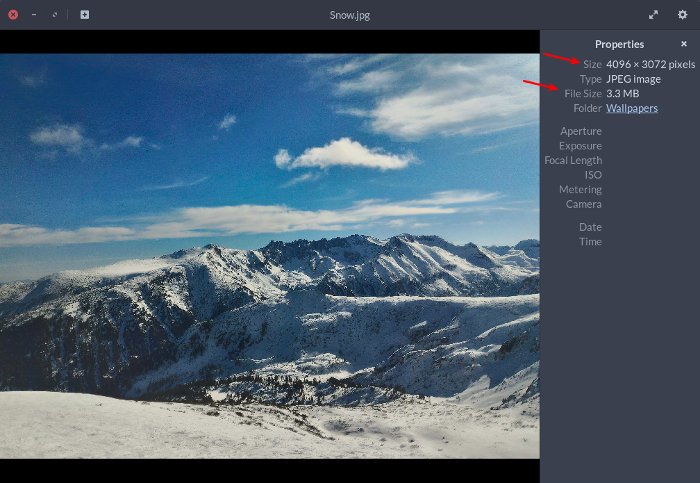This screenshot has height=483, width=700.
Task: Click the plus icon in the titlebar
Action: [x=84, y=15]
